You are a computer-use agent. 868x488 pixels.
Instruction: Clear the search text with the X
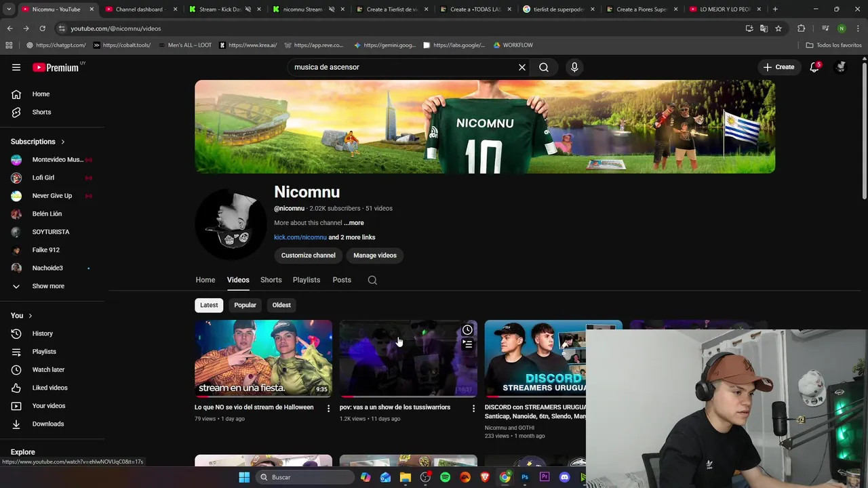pyautogui.click(x=522, y=67)
